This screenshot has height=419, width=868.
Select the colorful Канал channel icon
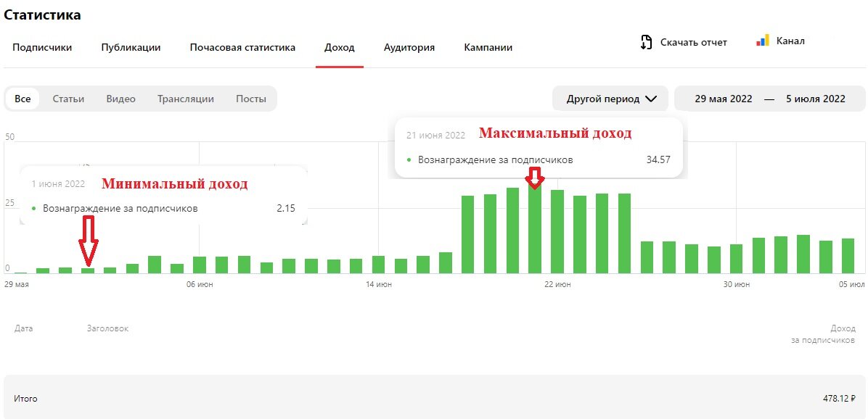point(762,41)
